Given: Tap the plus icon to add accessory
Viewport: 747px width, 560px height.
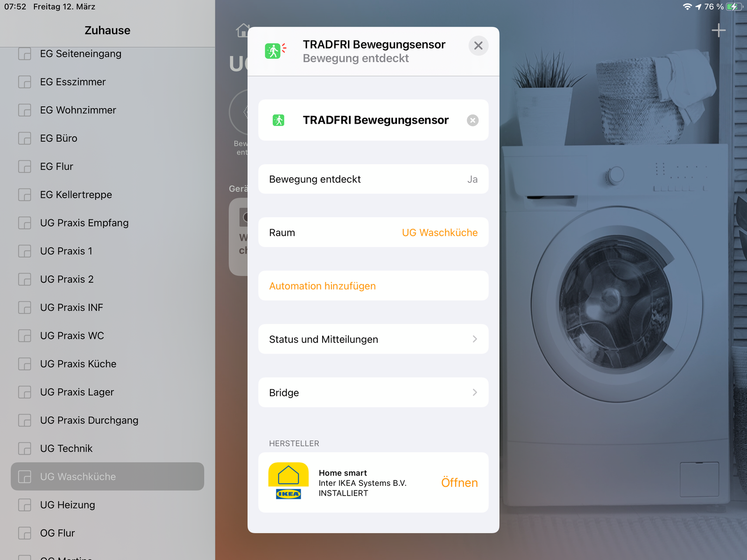Looking at the screenshot, I should point(718,31).
